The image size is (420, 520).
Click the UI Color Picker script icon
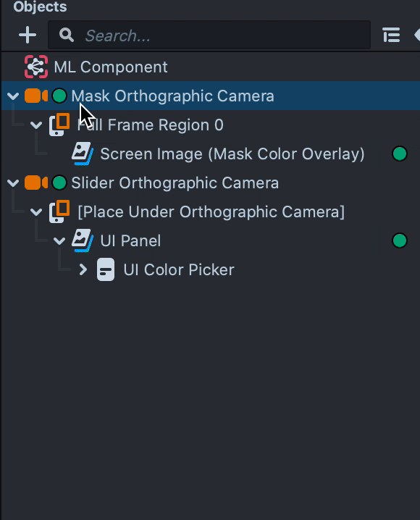(x=106, y=269)
